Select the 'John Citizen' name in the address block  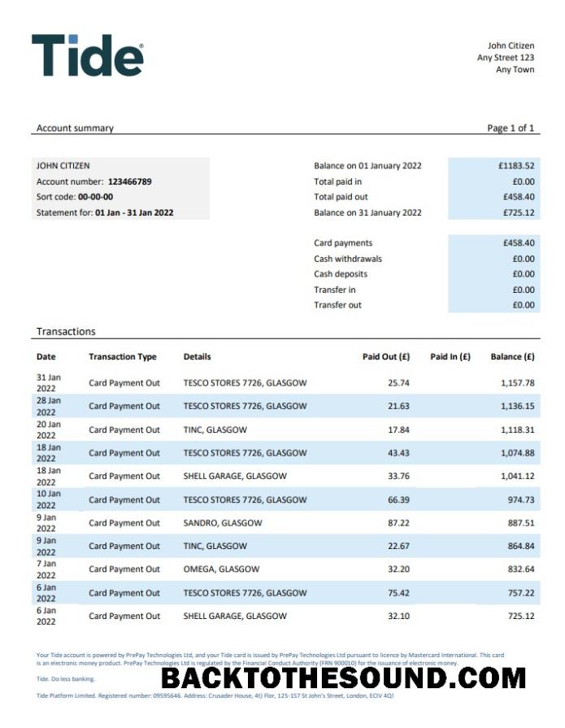(511, 46)
